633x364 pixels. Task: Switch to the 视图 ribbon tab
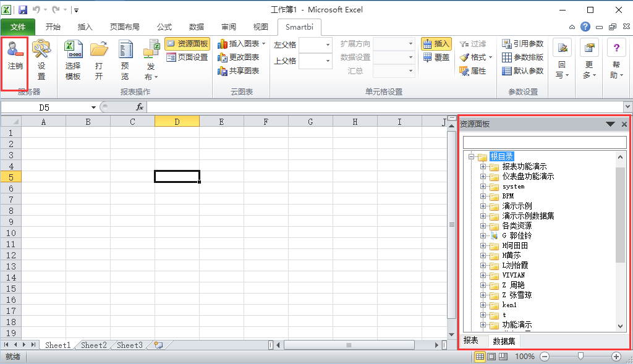(261, 27)
